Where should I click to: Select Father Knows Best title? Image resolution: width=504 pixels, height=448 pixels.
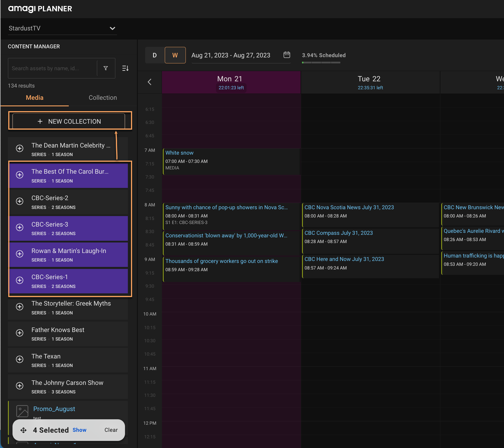pyautogui.click(x=58, y=330)
